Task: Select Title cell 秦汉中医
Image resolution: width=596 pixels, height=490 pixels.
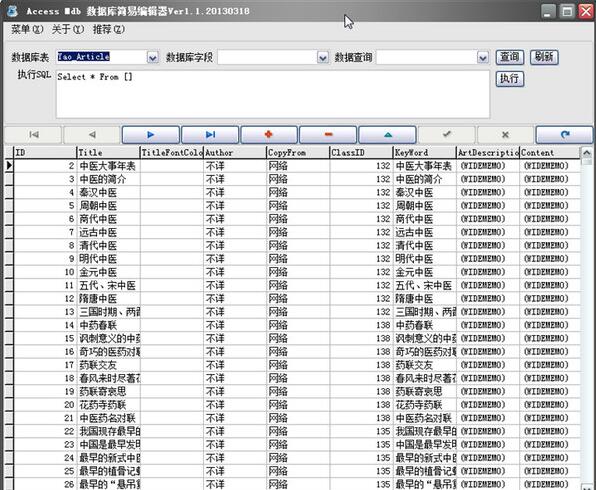Action: point(108,192)
